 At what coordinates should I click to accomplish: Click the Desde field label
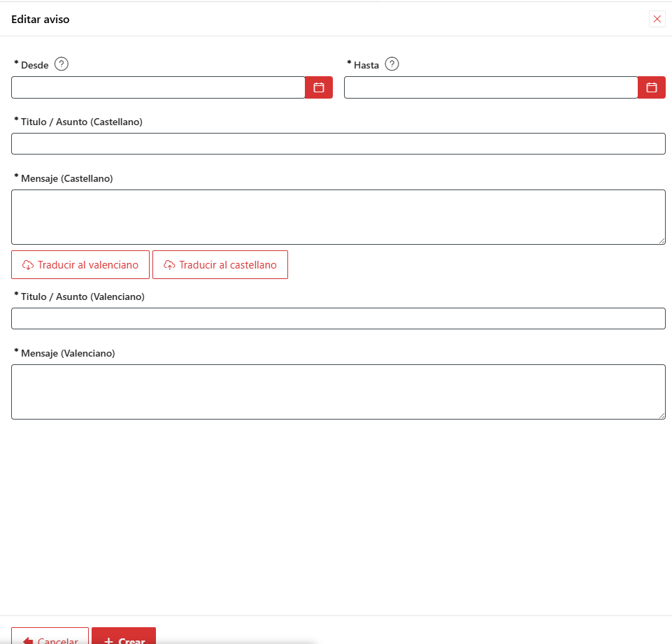(35, 65)
